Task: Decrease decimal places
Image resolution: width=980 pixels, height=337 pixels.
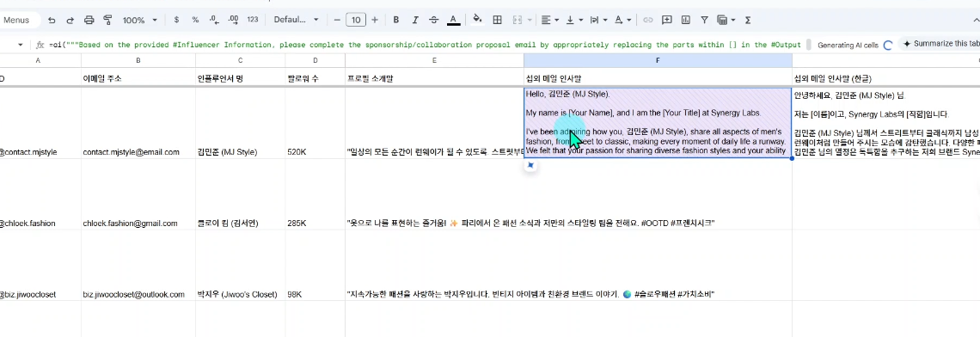Action: click(214, 20)
